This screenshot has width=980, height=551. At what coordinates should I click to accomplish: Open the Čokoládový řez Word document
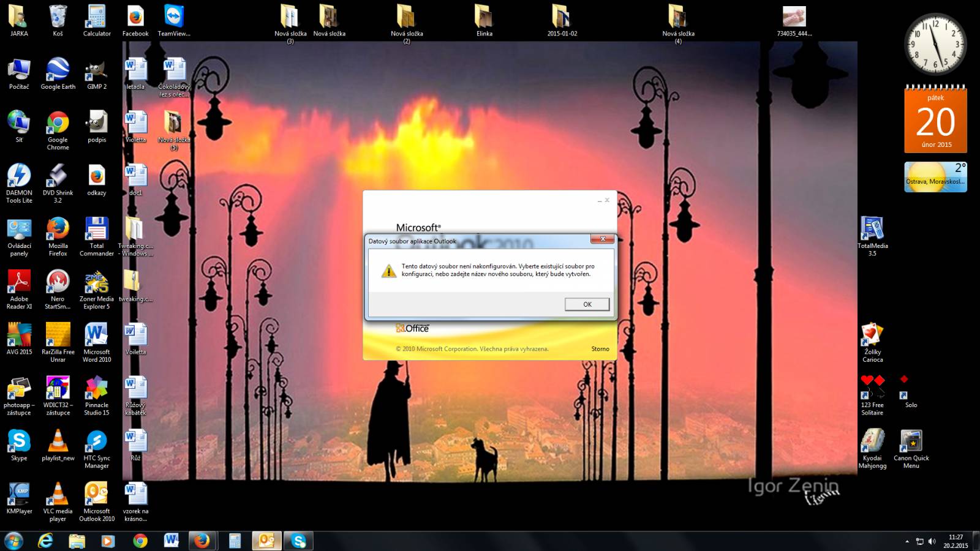(174, 77)
